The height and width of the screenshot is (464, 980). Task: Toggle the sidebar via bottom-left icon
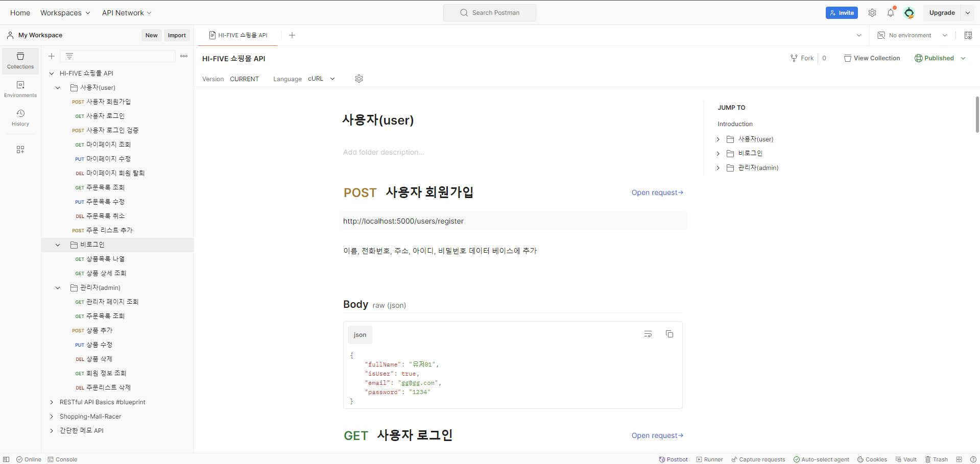(x=6, y=459)
